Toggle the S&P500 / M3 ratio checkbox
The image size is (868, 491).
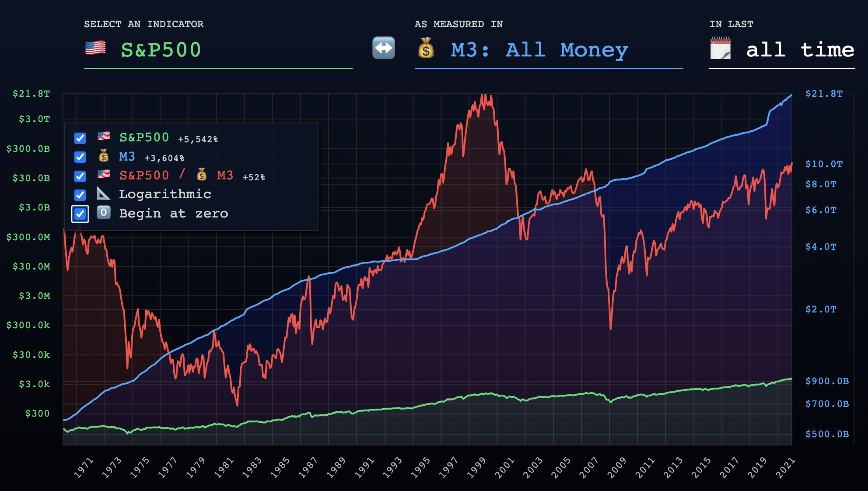(80, 176)
